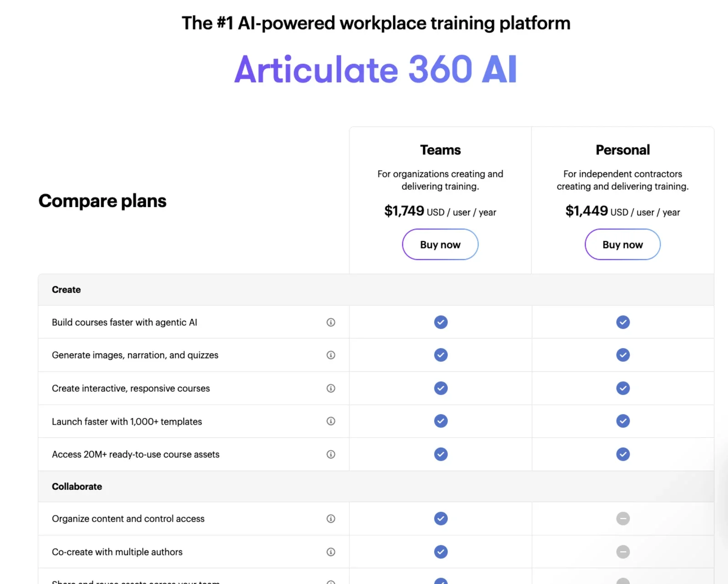View info for Access 20M+ ready-to-use course assets

coord(331,454)
